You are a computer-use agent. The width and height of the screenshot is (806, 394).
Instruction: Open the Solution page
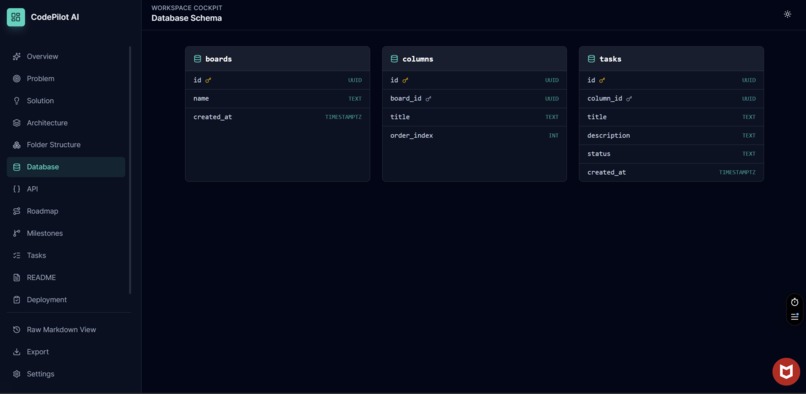pos(66,101)
